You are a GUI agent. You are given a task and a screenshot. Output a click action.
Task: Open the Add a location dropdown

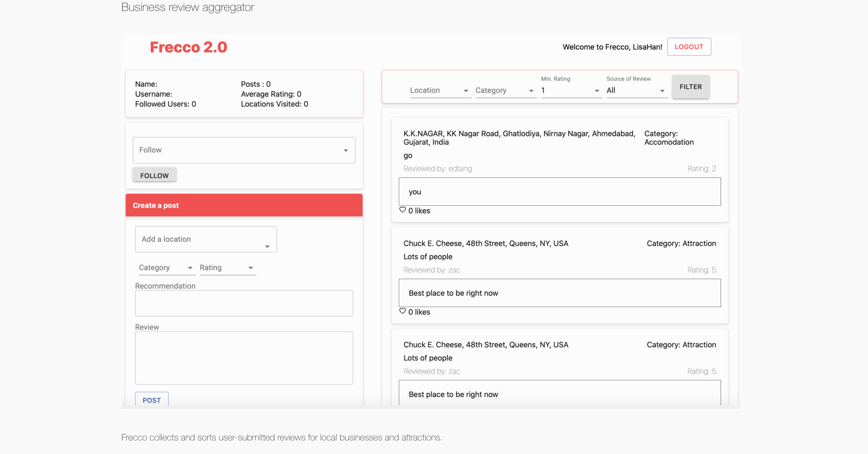[x=206, y=239]
